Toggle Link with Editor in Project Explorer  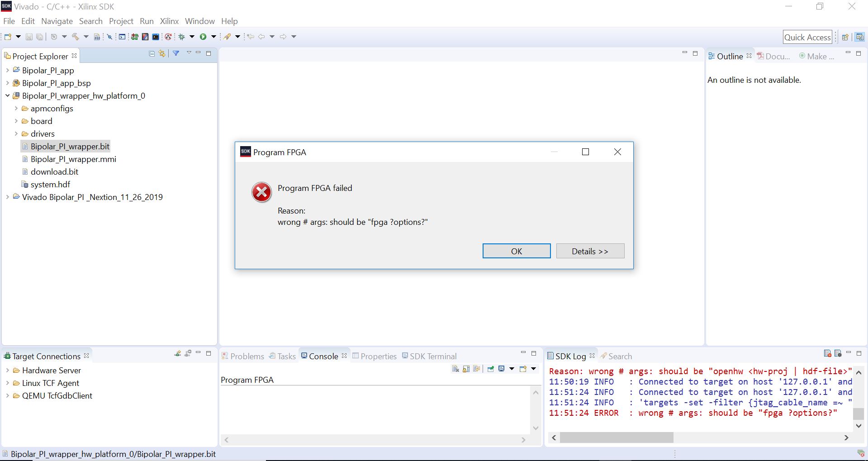[x=162, y=54]
